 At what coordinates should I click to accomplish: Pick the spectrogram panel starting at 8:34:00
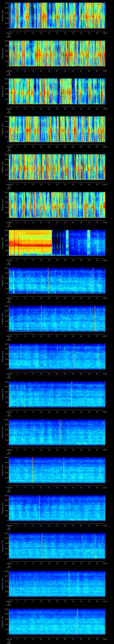click(57, 129)
